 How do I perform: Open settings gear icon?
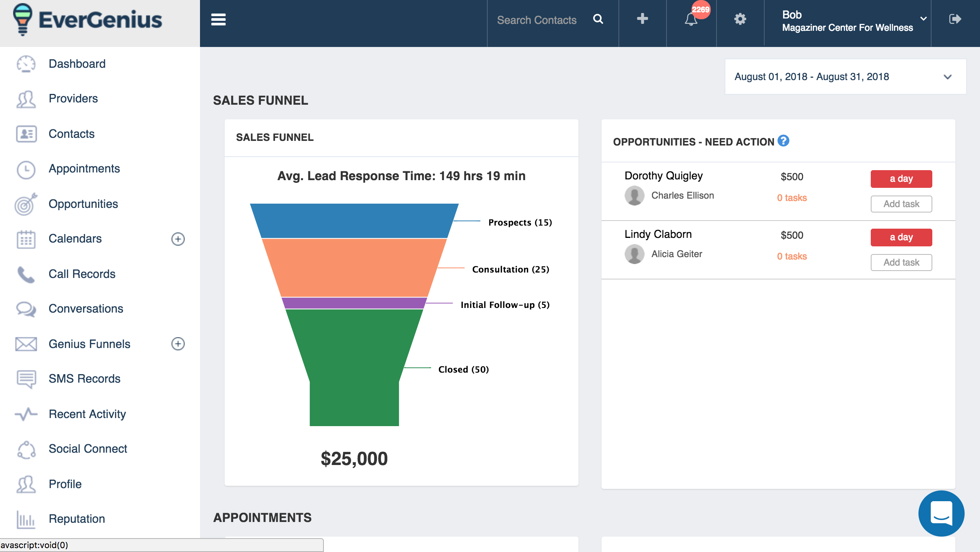pos(740,19)
